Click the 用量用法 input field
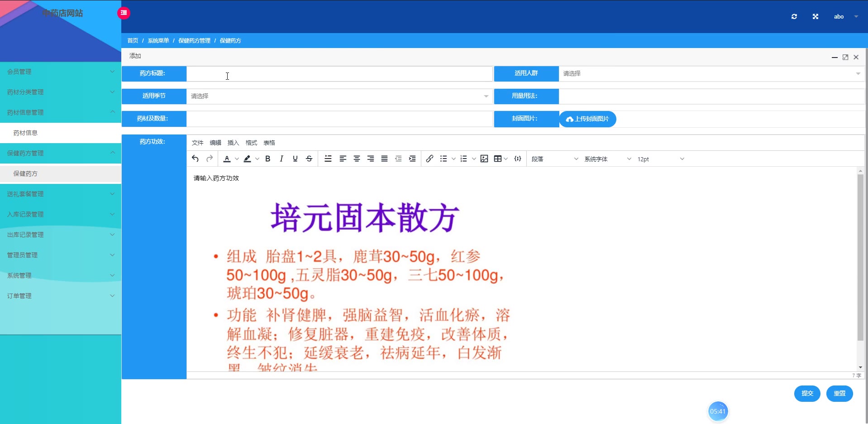868x424 pixels. tap(711, 96)
